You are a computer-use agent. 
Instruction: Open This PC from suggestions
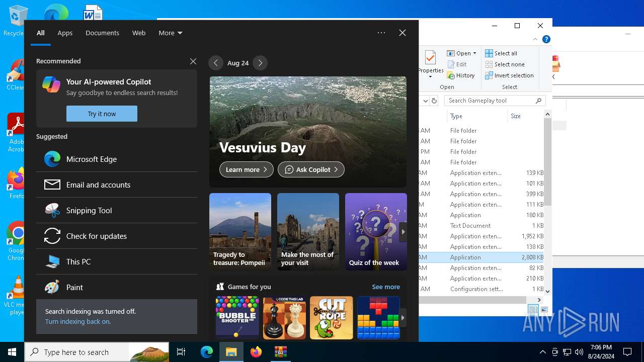tap(117, 261)
